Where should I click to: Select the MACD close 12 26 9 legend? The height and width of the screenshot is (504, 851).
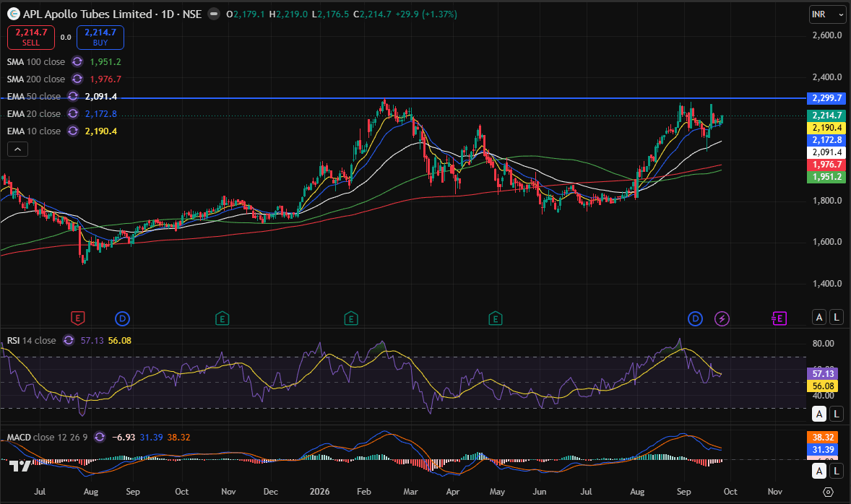tap(47, 438)
